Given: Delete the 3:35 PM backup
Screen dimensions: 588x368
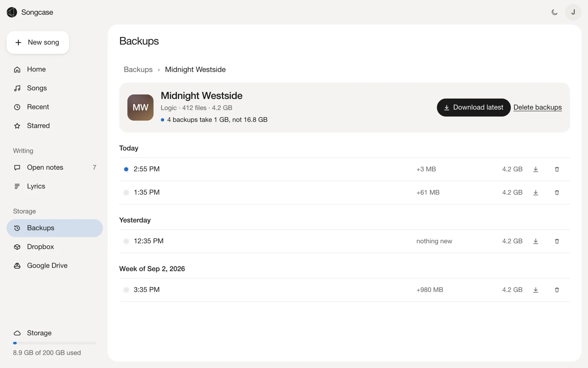Looking at the screenshot, I should click(557, 290).
